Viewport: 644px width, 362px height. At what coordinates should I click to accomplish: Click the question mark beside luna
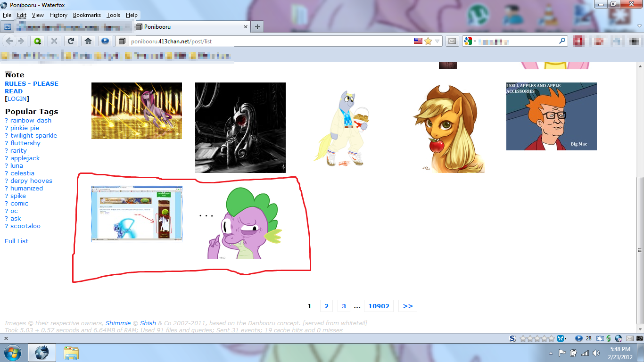(7, 165)
